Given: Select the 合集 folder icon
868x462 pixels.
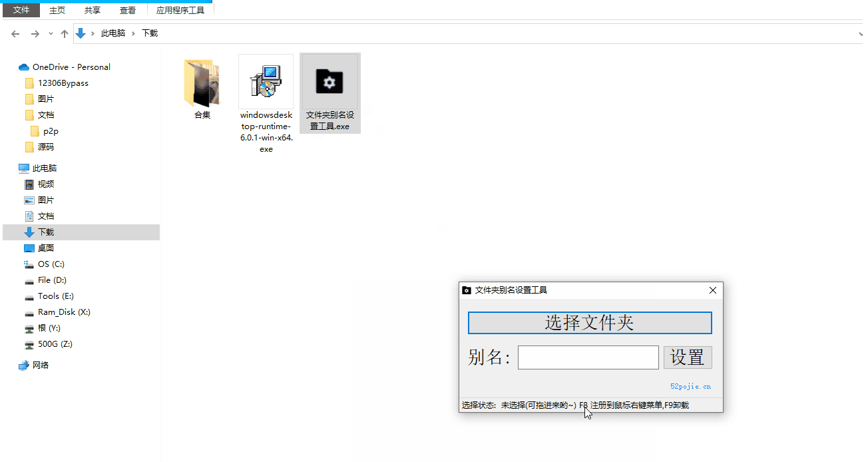Looking at the screenshot, I should pyautogui.click(x=202, y=83).
